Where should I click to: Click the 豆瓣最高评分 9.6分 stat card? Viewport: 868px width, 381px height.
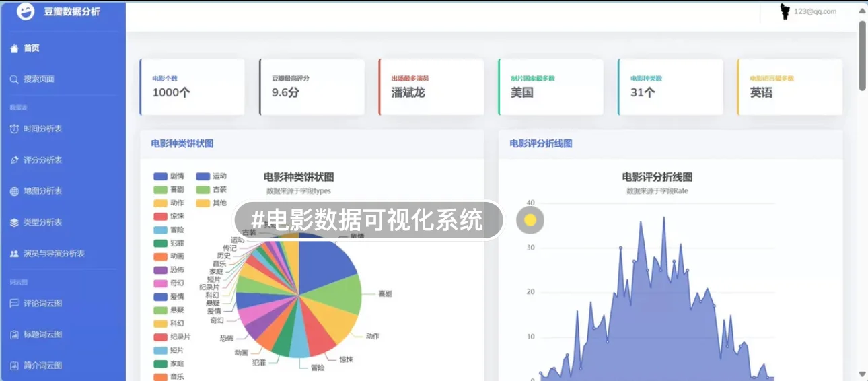pos(312,87)
